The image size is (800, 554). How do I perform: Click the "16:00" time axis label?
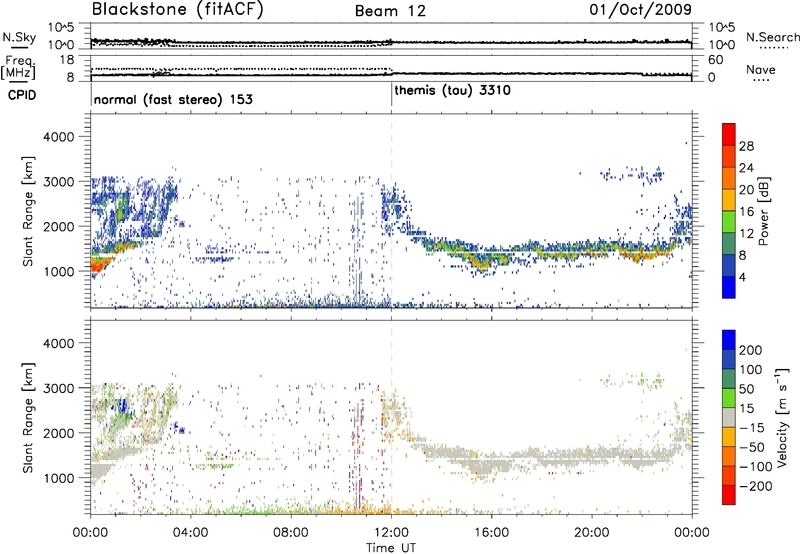pos(491,533)
